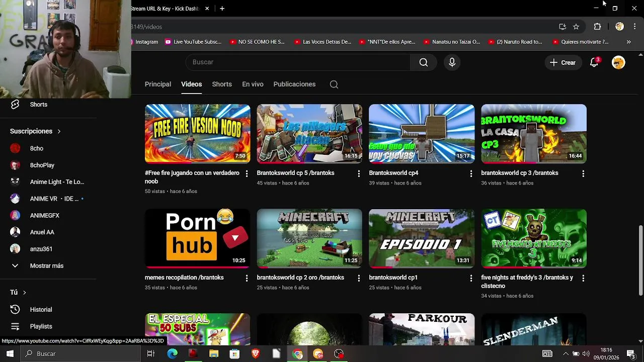Select the Videos tab
This screenshot has height=362, width=644.
click(x=191, y=84)
